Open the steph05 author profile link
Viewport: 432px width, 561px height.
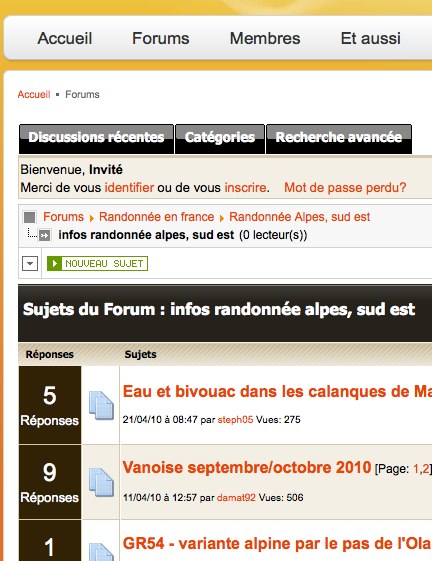[x=235, y=420]
